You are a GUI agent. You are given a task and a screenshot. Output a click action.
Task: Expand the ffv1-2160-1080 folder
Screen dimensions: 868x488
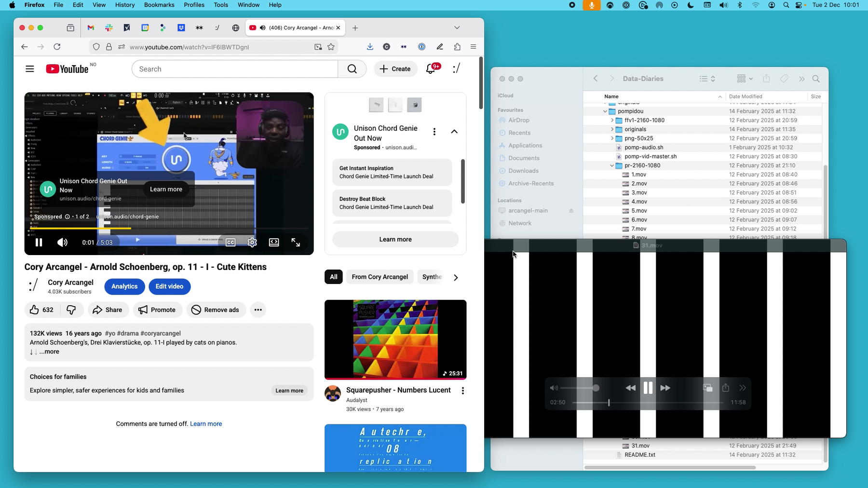pos(612,121)
